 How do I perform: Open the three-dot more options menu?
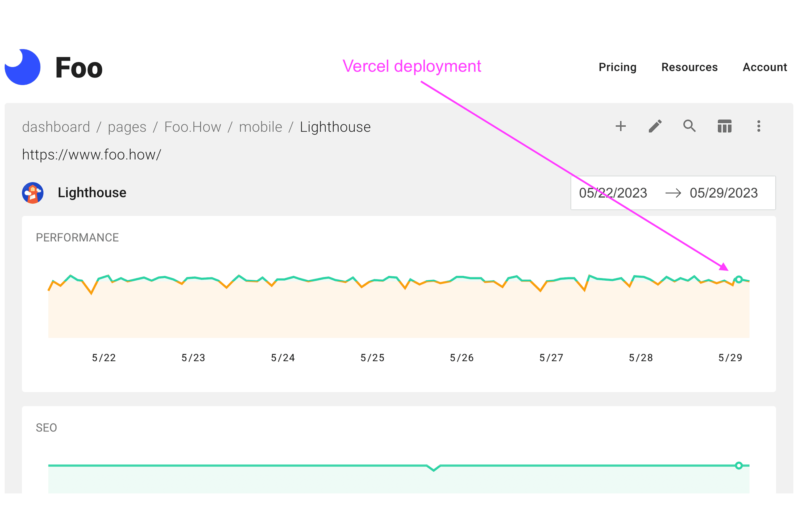[x=759, y=126]
